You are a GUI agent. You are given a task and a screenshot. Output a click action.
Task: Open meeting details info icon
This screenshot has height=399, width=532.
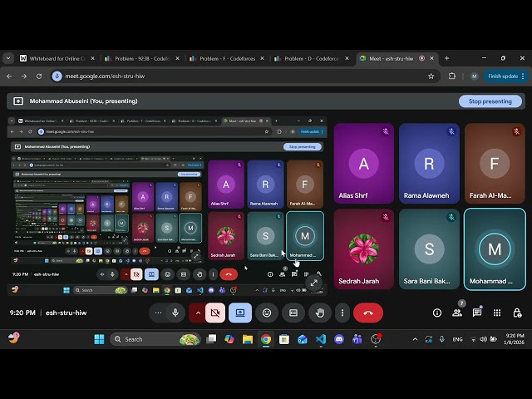(x=437, y=313)
